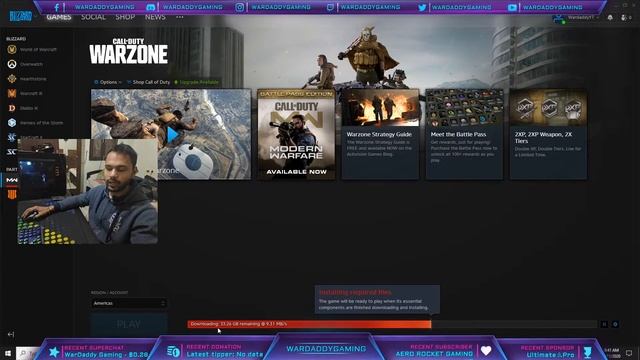
Task: Click the recent subscriber heart icon
Action: click(486, 350)
